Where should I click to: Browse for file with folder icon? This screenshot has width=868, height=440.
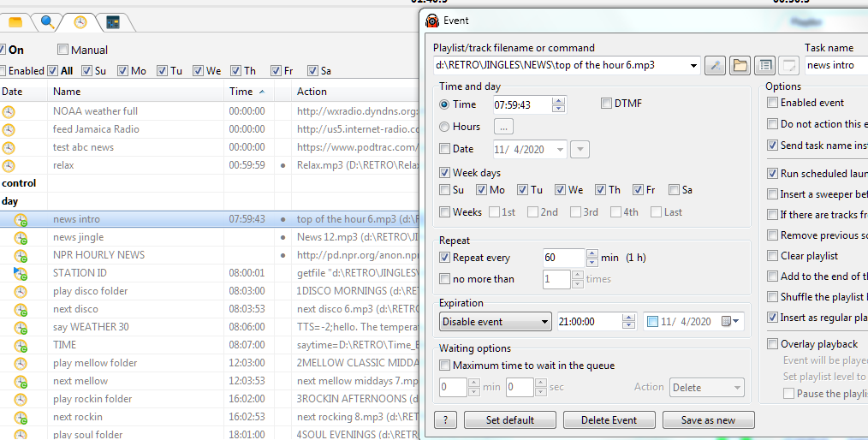point(740,66)
